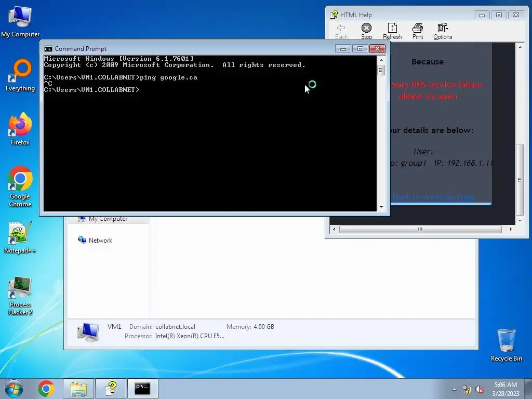Click the 'collabnet.local' domain text
Screen dimensions: 532x399
point(176,327)
